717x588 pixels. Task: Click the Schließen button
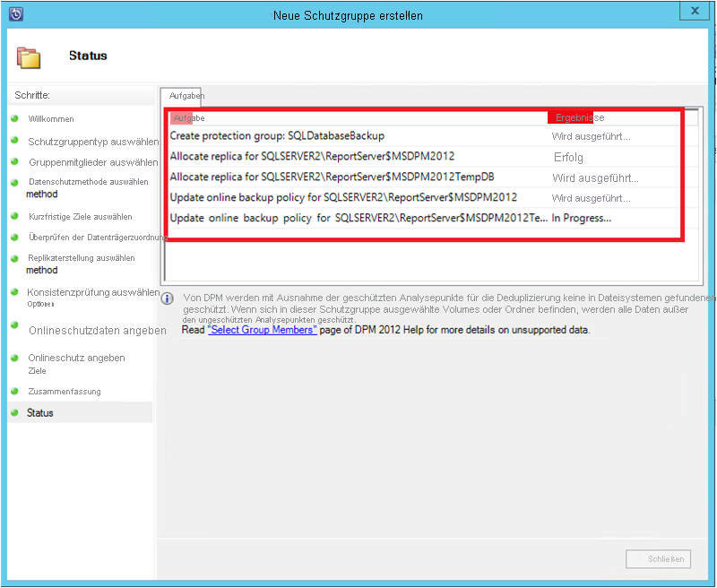pos(658,558)
